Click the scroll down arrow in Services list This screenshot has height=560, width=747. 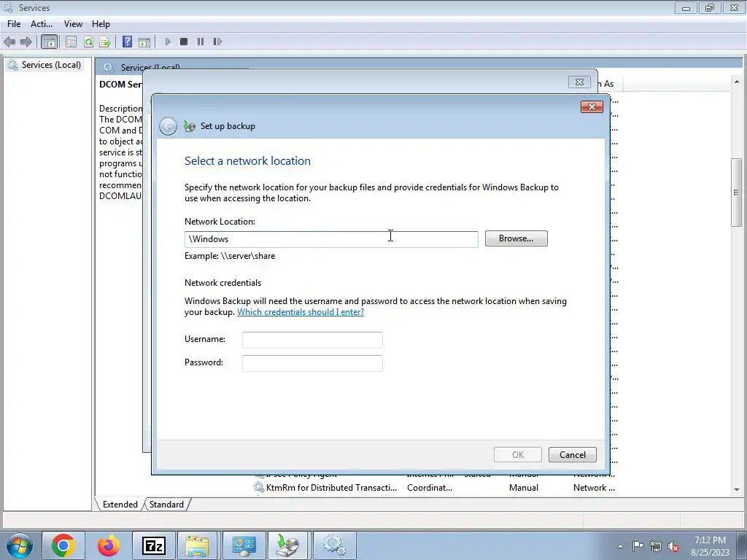737,489
